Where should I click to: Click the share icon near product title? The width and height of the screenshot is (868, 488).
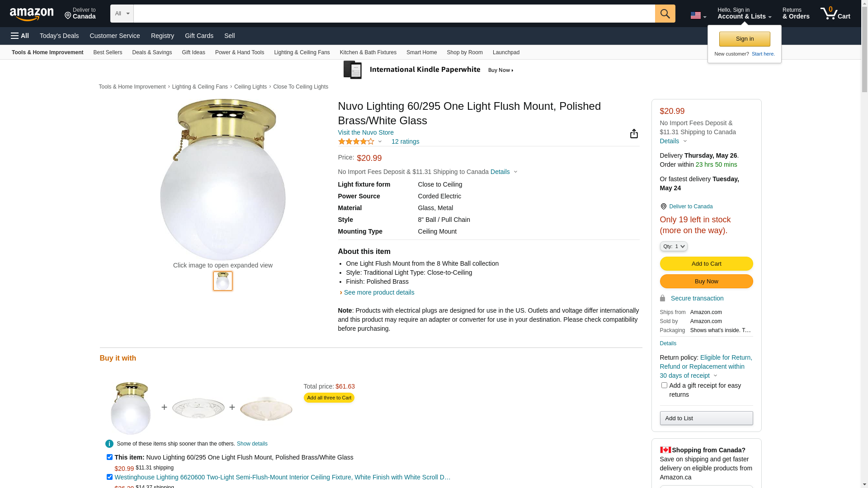tap(634, 134)
